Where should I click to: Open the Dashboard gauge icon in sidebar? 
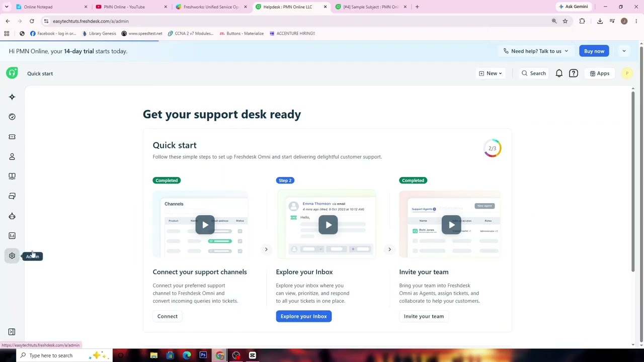point(12,117)
